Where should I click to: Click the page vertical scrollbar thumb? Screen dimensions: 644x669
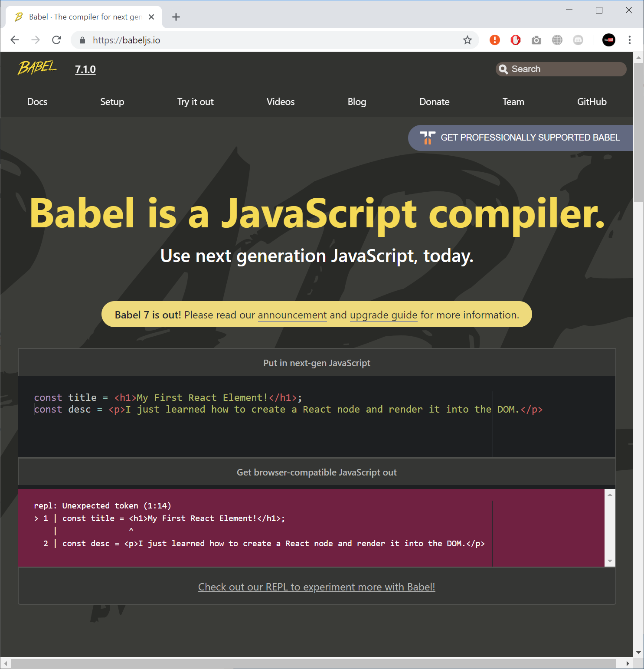638,132
